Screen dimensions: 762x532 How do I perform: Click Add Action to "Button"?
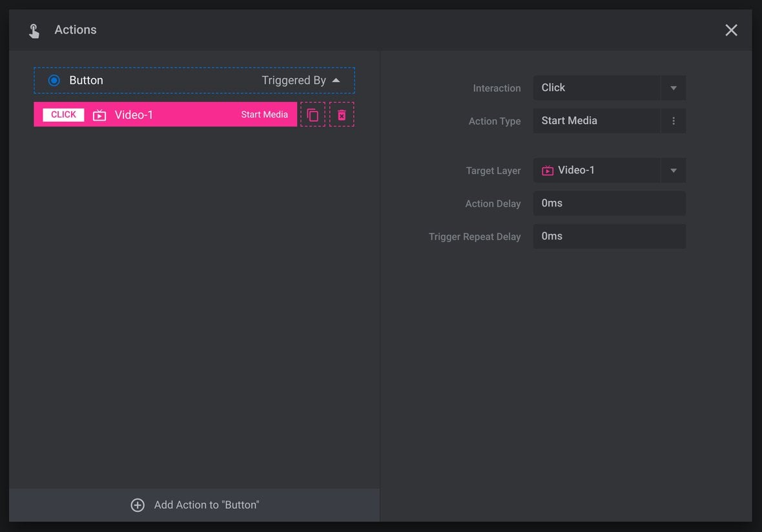[x=194, y=505]
